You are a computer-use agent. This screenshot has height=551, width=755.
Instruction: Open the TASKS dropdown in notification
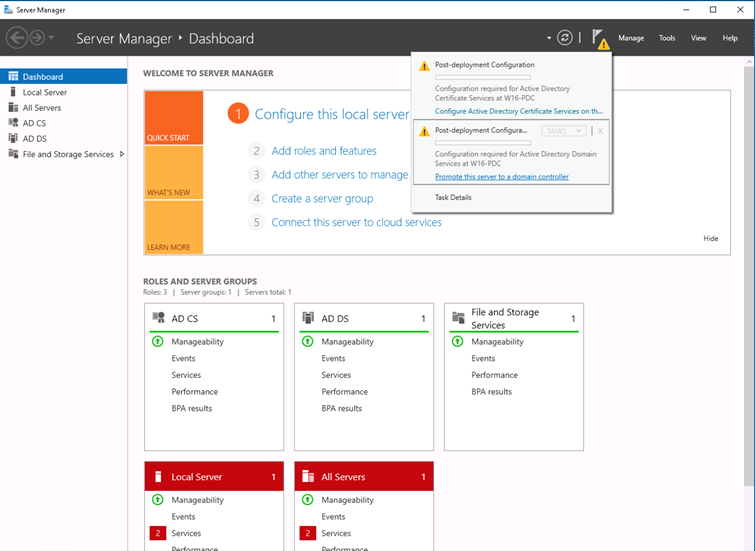563,131
